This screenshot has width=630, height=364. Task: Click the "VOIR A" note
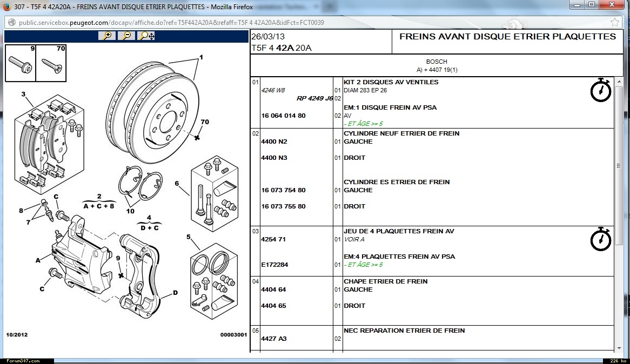[x=354, y=239]
